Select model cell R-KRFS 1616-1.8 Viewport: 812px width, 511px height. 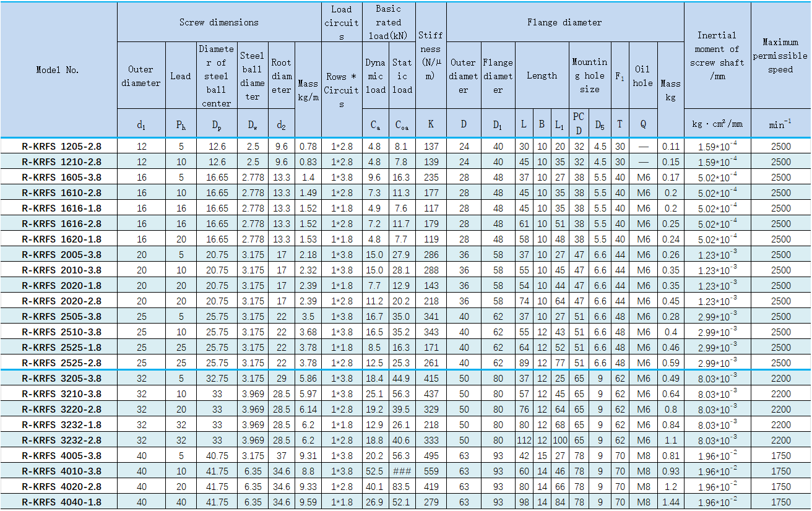(x=61, y=208)
